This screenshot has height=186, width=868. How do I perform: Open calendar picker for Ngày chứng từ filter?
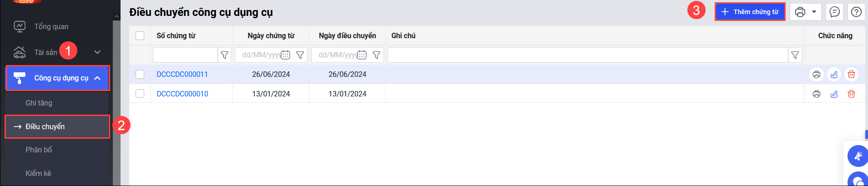pos(285,55)
